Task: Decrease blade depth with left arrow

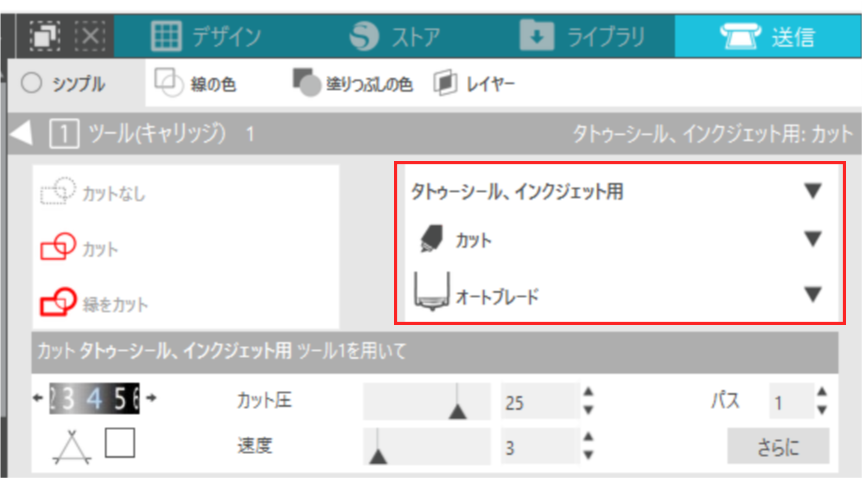Action: click(37, 398)
